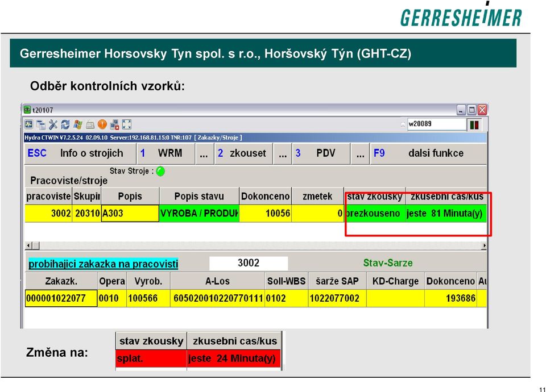Click Dokonceno header in the Pracoviste/stroje table
This screenshot has height=392, width=546.
266,197
